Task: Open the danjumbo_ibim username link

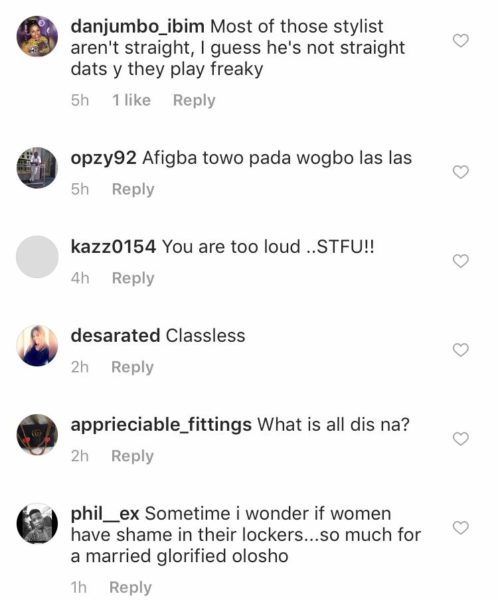Action: tap(137, 27)
